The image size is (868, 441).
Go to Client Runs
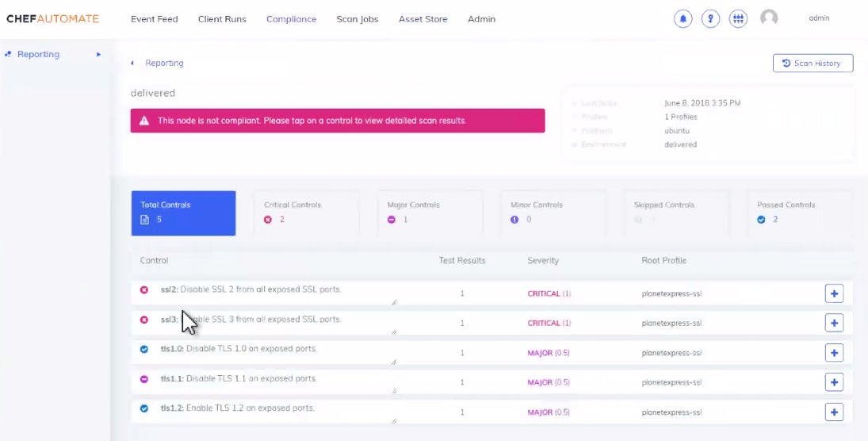[x=222, y=19]
